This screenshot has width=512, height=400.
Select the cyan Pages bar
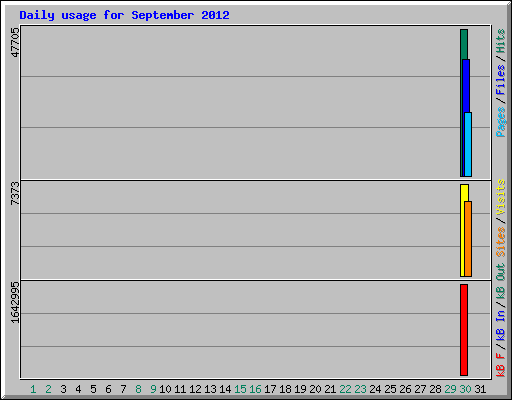point(468,144)
